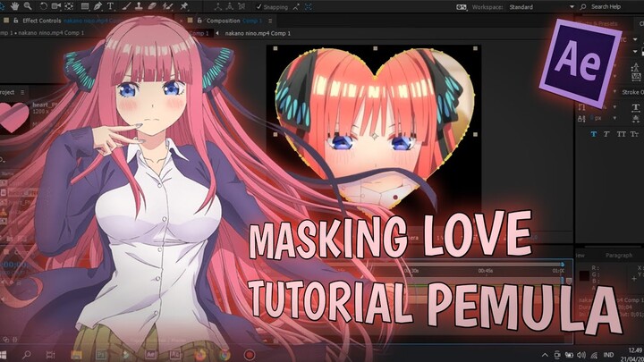Select the Zoom magnifier tool
This screenshot has height=362, width=644.
tap(28, 5)
